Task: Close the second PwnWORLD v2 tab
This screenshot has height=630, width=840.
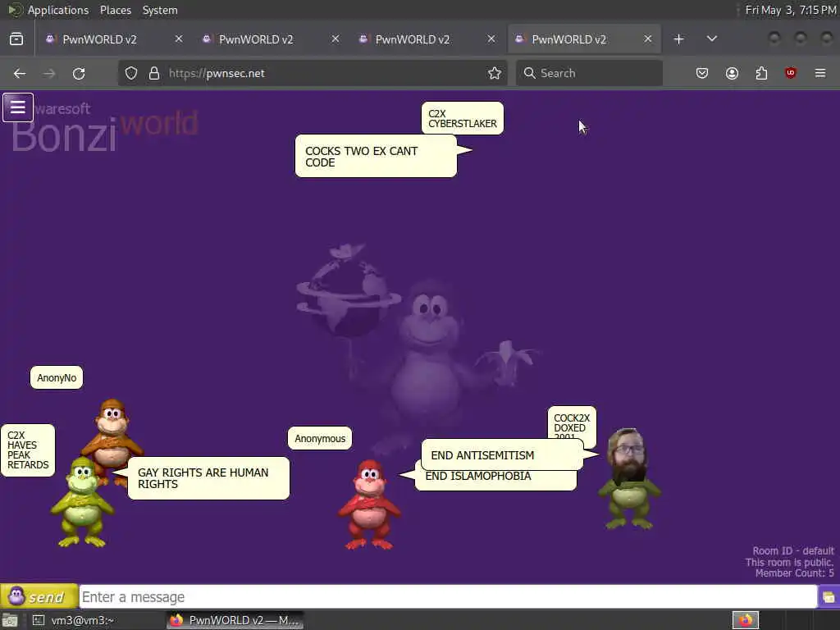Action: pos(336,39)
